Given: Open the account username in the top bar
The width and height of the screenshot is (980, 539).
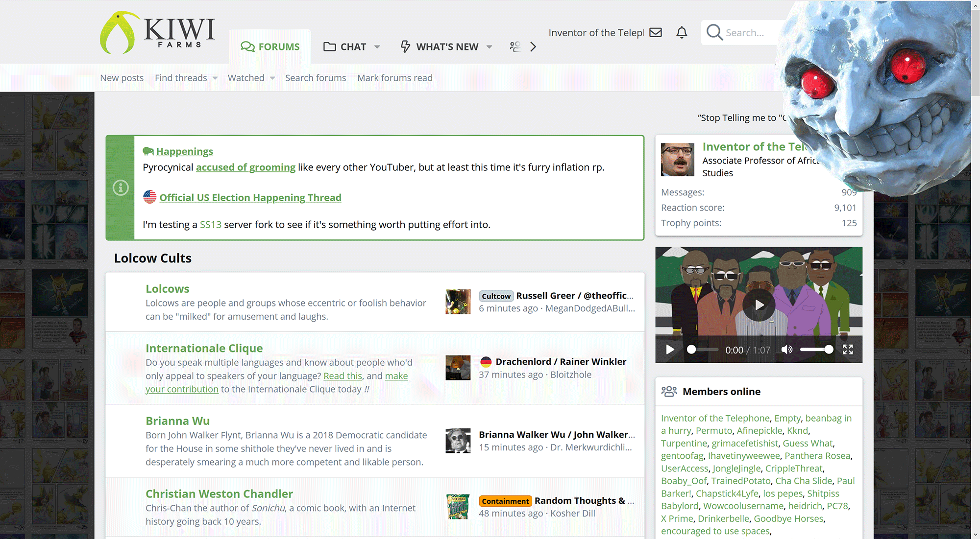Looking at the screenshot, I should [596, 32].
